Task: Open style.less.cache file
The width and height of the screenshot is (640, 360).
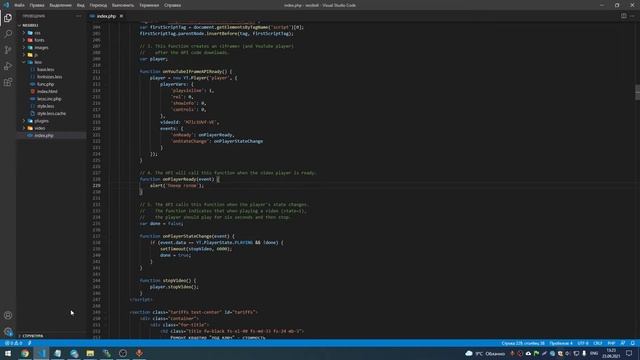Action: [51, 113]
